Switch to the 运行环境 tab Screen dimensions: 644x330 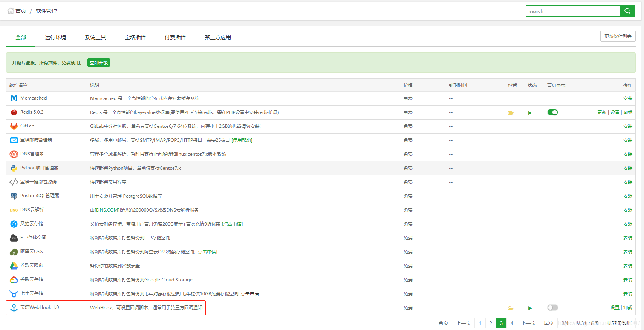[55, 37]
